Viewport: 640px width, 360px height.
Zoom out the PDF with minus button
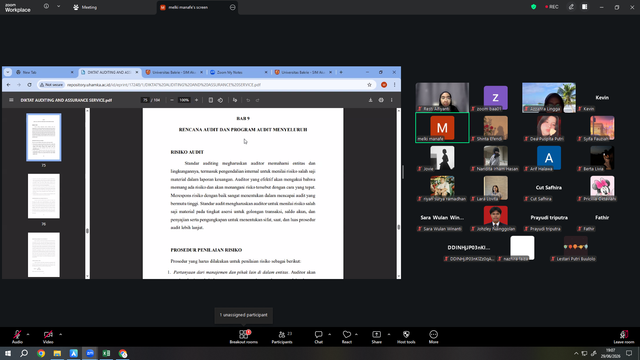(x=172, y=100)
